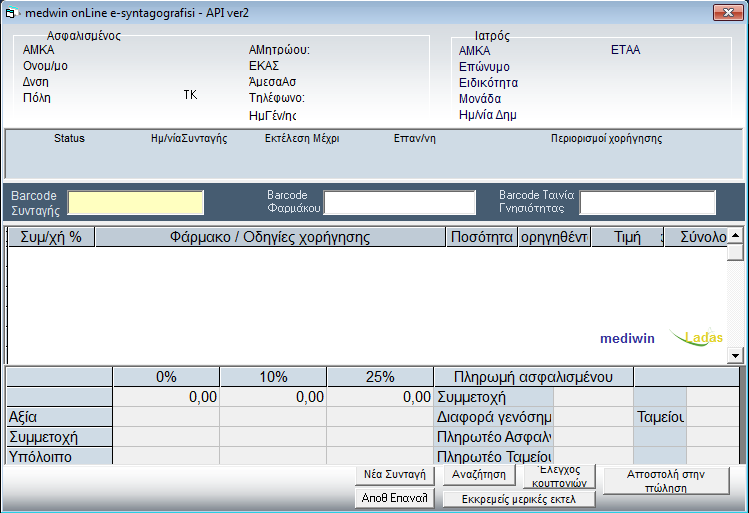This screenshot has height=513, width=749.
Task: Click the Νέα Συνταγή button
Action: pos(395,475)
